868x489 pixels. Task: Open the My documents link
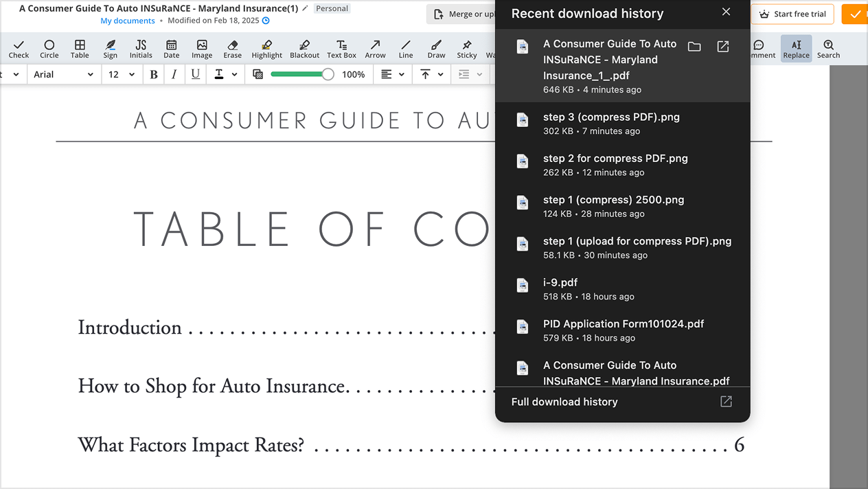[128, 21]
